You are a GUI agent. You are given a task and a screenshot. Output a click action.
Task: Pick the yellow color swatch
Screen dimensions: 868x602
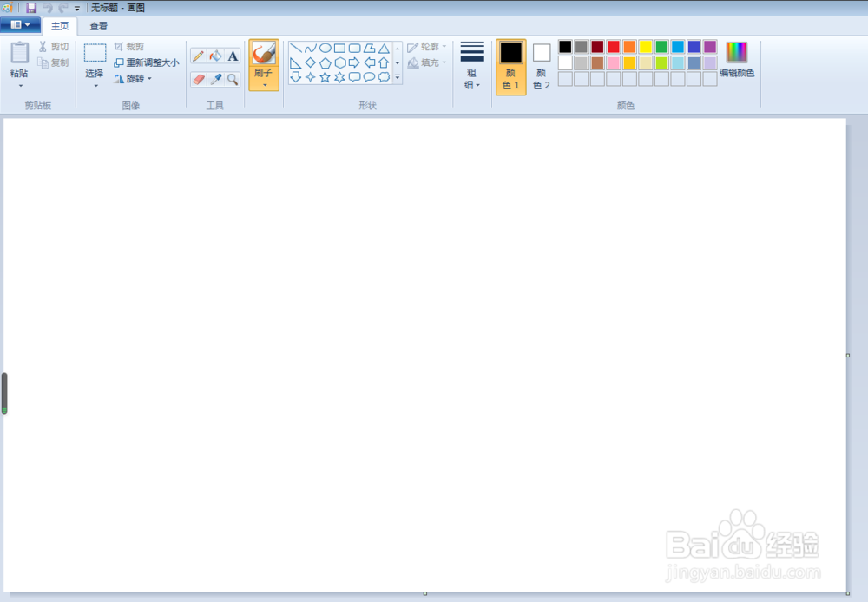pyautogui.click(x=646, y=47)
